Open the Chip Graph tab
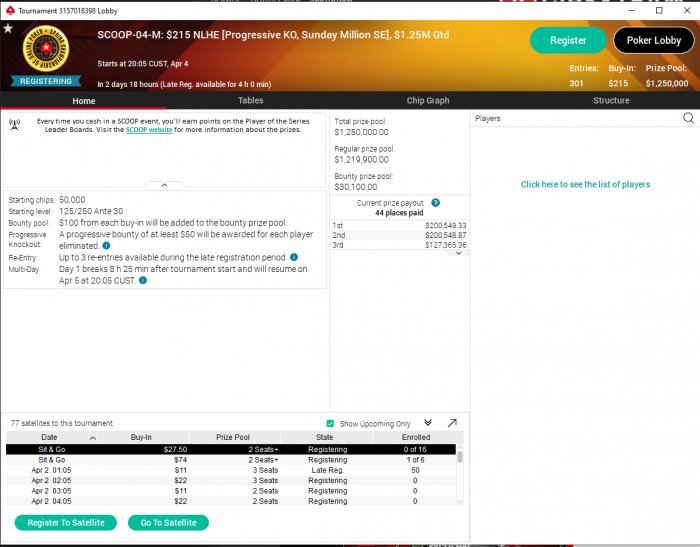Screen dimensions: 700x547 tap(428, 100)
